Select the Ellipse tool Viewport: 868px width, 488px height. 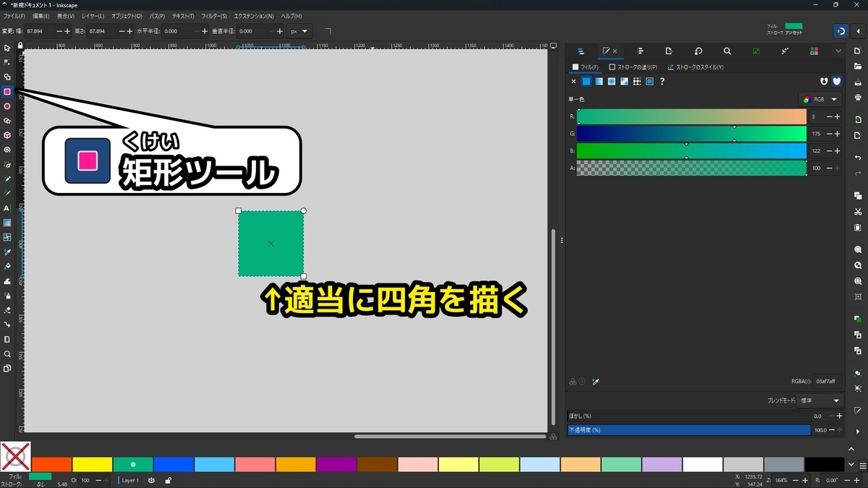pos(7,106)
